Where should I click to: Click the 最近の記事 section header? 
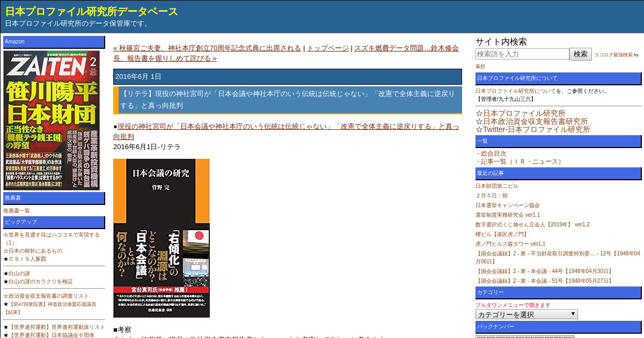(558, 174)
